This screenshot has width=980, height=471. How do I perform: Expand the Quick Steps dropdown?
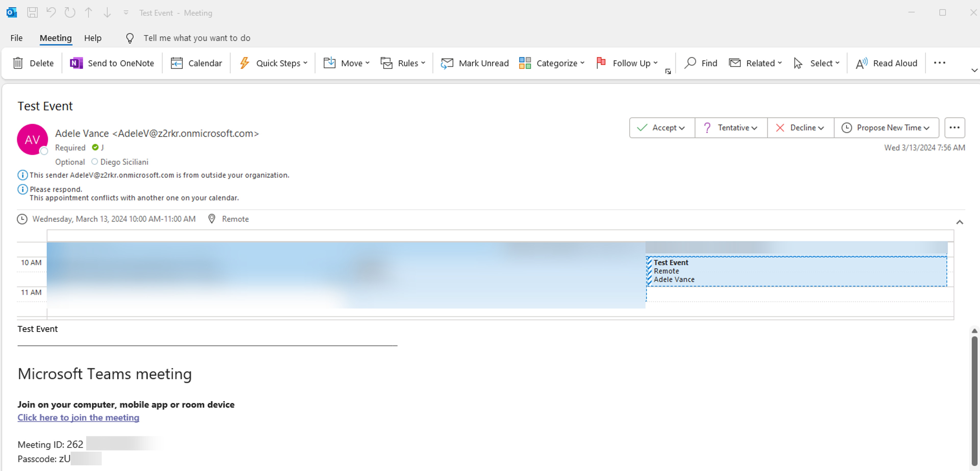[274, 63]
